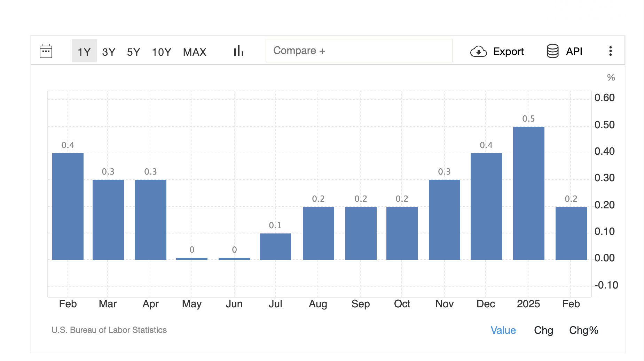Select the Value display mode
The height and width of the screenshot is (361, 644).
tap(503, 330)
